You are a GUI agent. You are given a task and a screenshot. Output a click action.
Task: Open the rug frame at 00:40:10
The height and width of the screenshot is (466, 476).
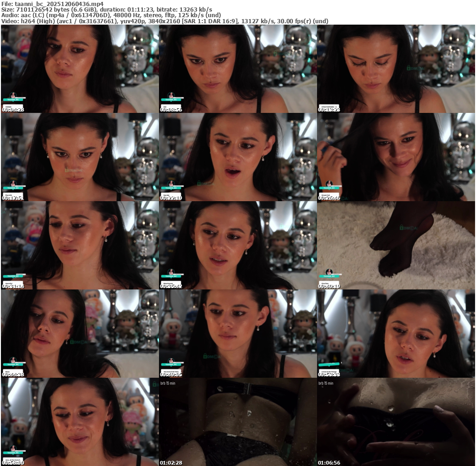396,245
